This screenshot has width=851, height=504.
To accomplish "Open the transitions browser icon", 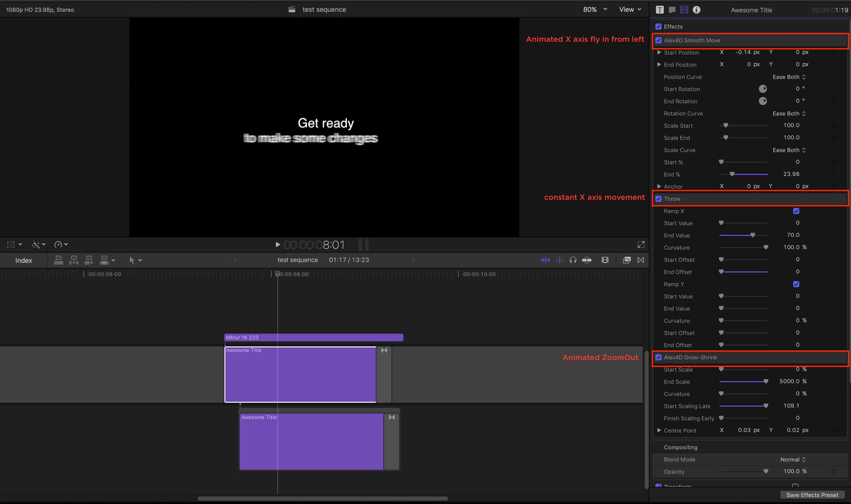I will pyautogui.click(x=641, y=260).
